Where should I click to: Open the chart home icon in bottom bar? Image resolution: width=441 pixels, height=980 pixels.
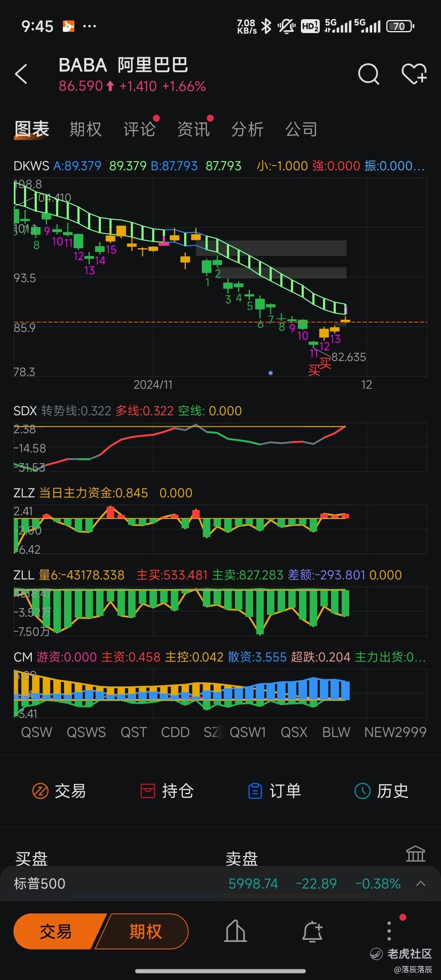pos(236,931)
